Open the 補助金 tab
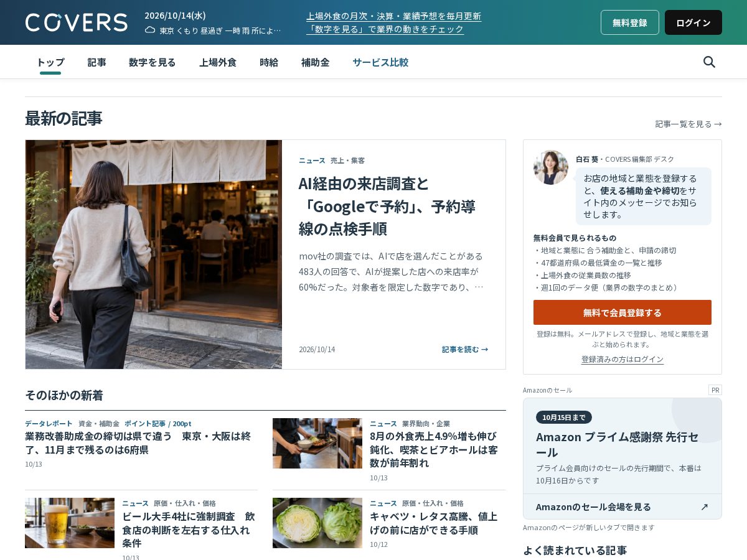This screenshot has height=560, width=747. 315,62
